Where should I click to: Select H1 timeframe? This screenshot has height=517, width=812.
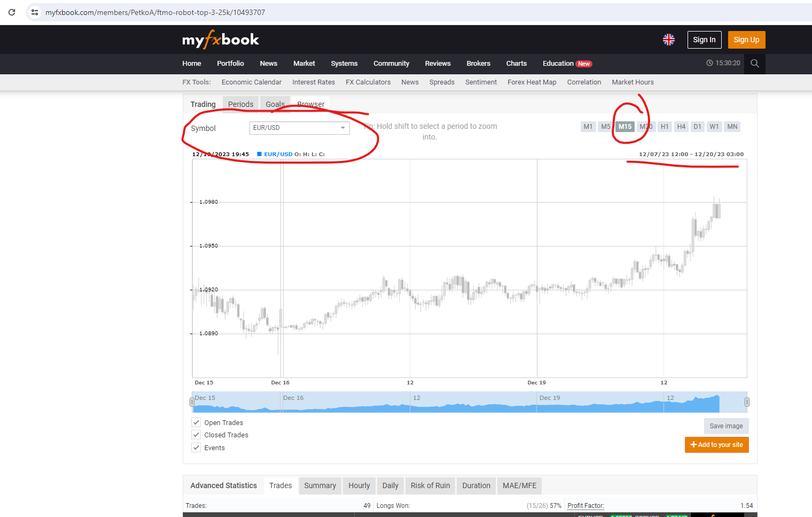[665, 127]
